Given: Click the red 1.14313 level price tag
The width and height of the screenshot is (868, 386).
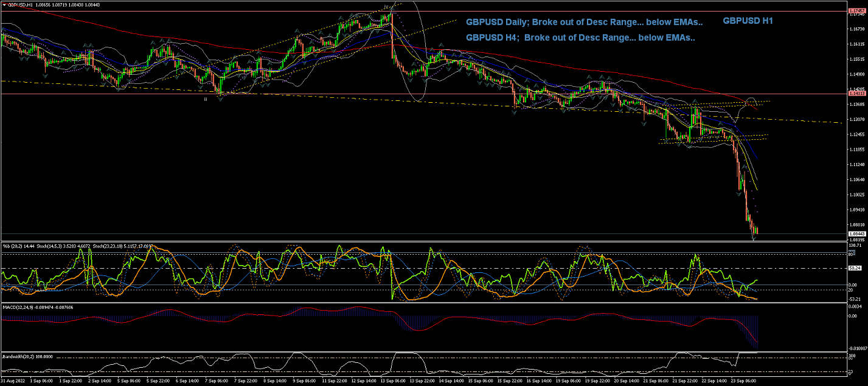Looking at the screenshot, I should click(856, 94).
